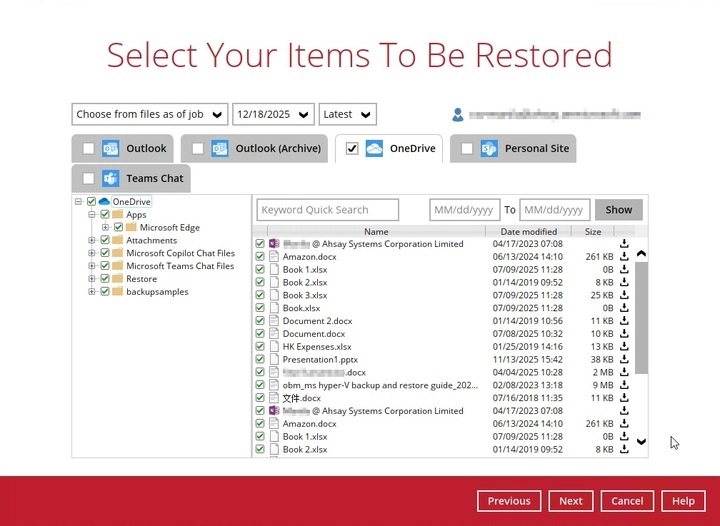This screenshot has width=720, height=526.
Task: Expand the Microsoft Teams Chat Files node
Action: tap(92, 266)
